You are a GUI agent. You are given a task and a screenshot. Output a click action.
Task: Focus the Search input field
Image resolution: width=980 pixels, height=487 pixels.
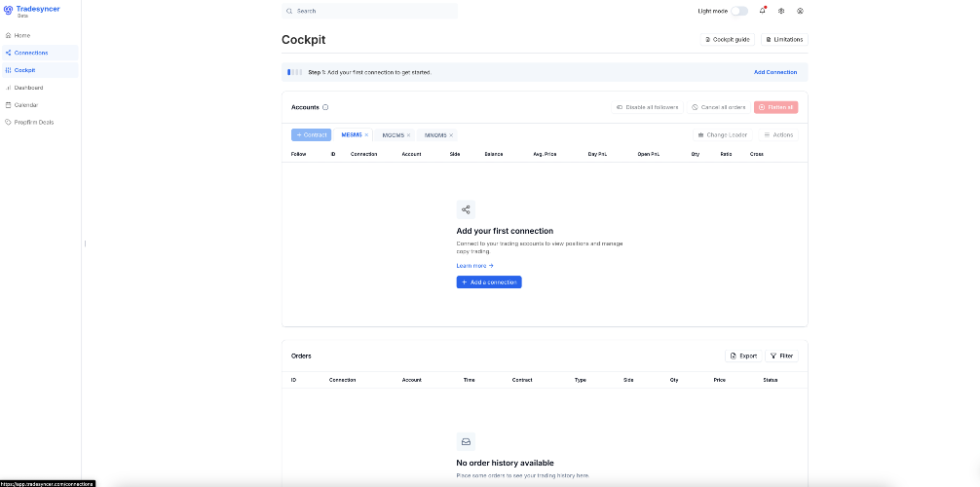click(x=369, y=12)
